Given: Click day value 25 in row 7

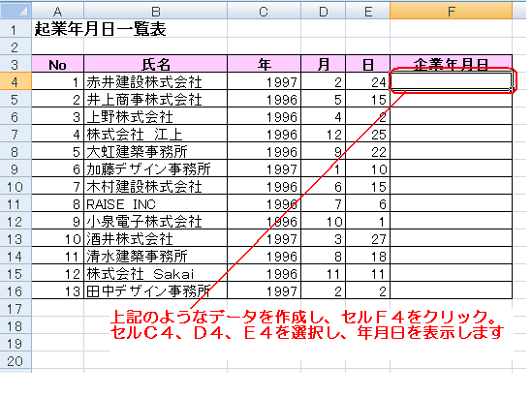Looking at the screenshot, I should (368, 134).
